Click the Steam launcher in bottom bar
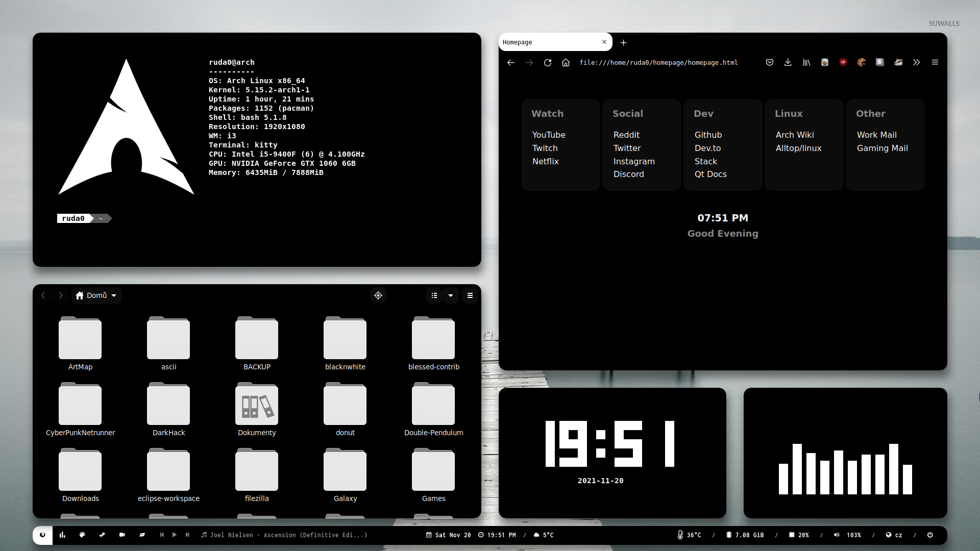 pos(102,535)
